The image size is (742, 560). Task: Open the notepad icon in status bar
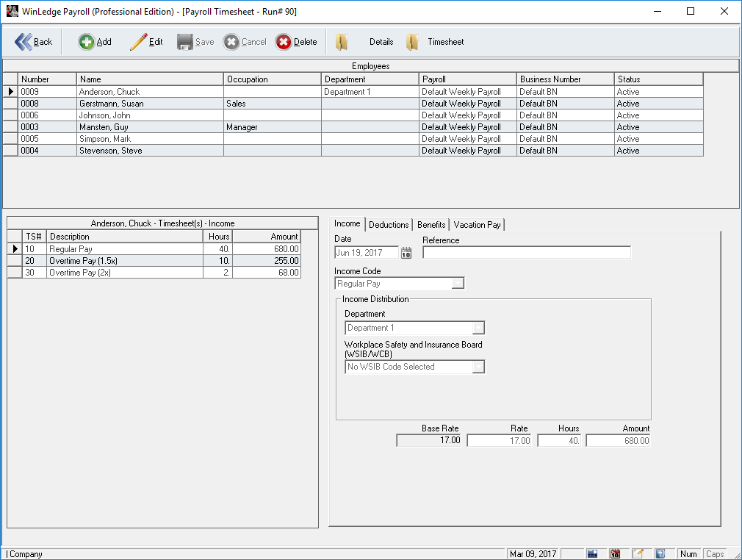pos(638,553)
